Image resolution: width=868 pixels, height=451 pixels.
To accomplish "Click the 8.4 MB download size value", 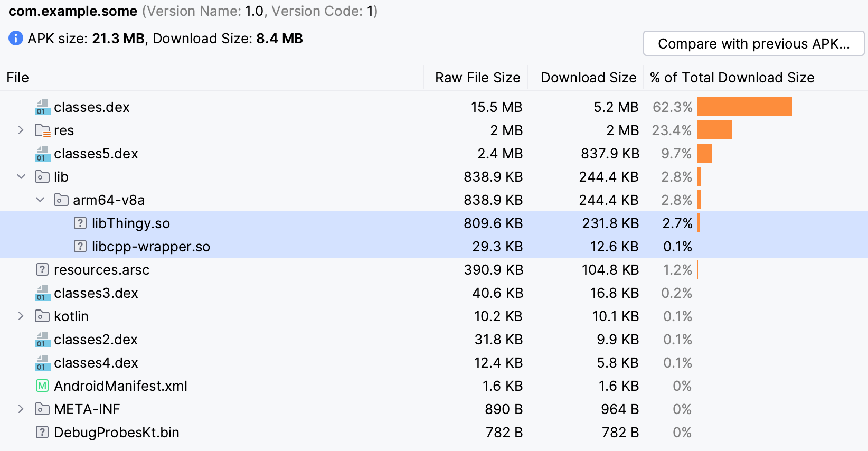I will 279,39.
